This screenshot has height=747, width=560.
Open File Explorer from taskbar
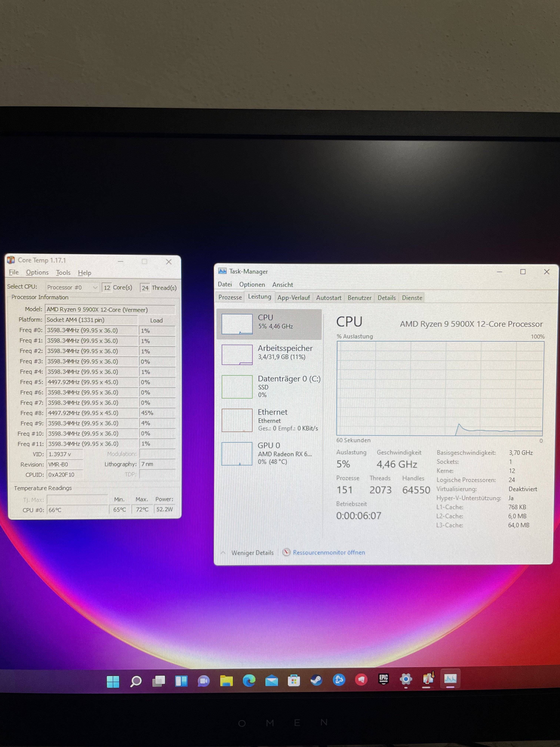[226, 681]
